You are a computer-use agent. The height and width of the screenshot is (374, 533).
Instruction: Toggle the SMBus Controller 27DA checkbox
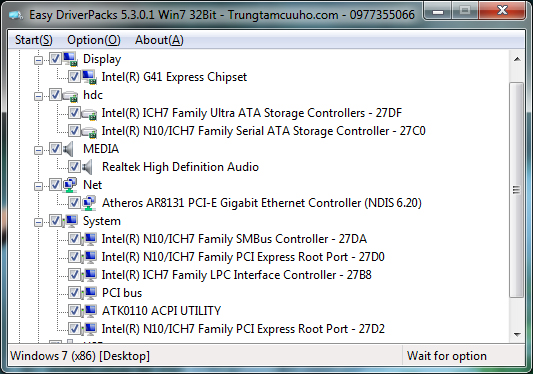74,239
